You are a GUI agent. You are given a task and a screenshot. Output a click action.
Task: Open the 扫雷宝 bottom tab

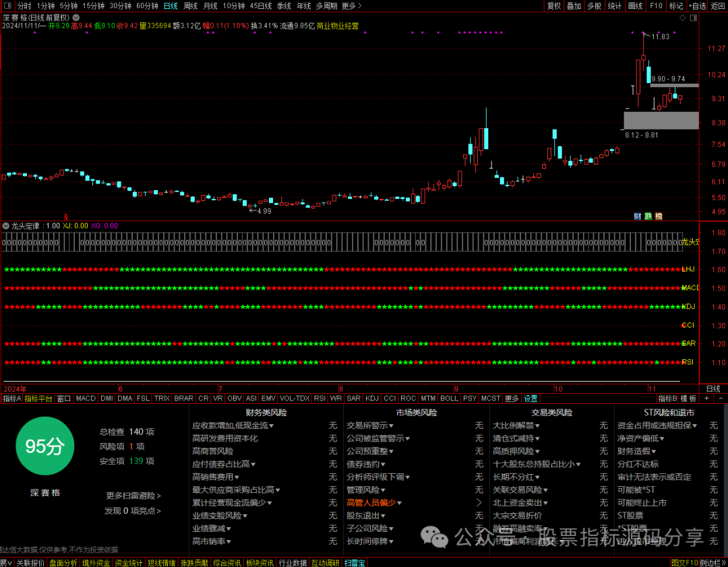[355, 563]
